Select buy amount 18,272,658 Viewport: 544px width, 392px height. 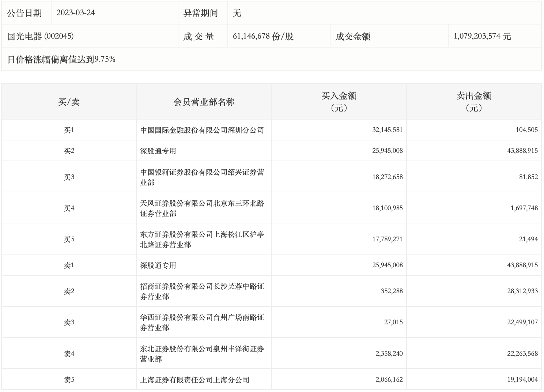click(388, 177)
